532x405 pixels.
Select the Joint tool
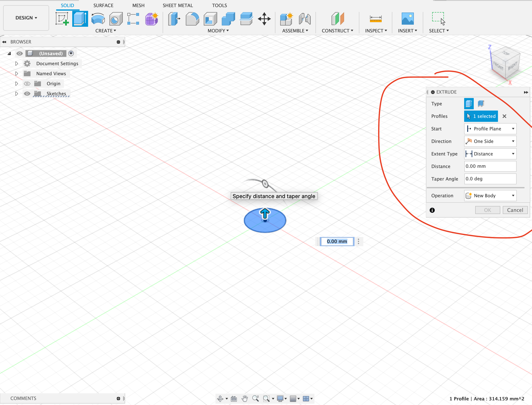[305, 19]
